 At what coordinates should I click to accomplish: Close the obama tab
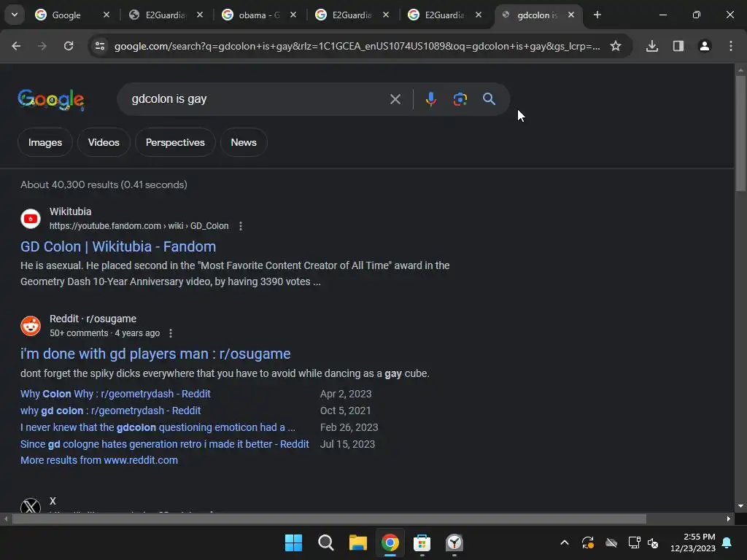click(x=293, y=15)
